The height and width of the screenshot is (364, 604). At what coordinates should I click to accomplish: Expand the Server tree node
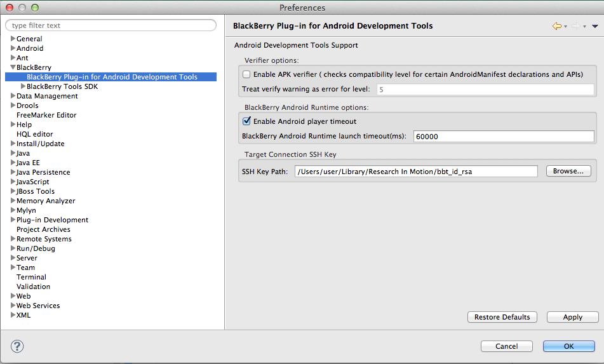pos(13,258)
